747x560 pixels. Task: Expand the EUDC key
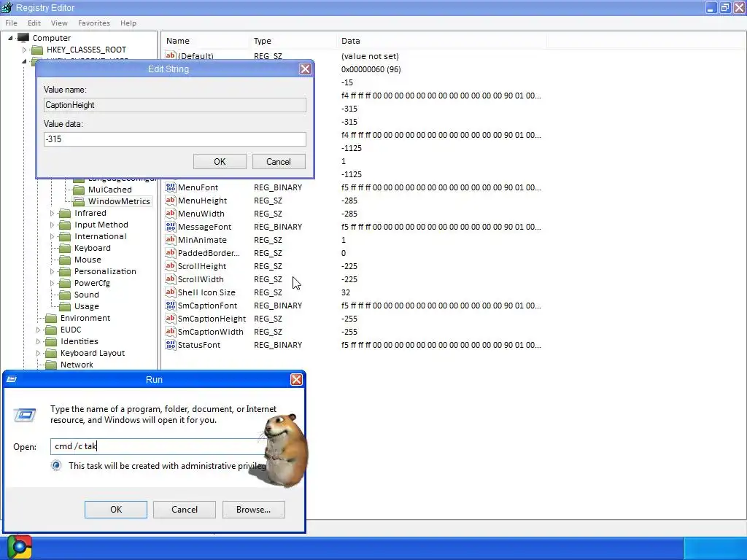pos(38,330)
